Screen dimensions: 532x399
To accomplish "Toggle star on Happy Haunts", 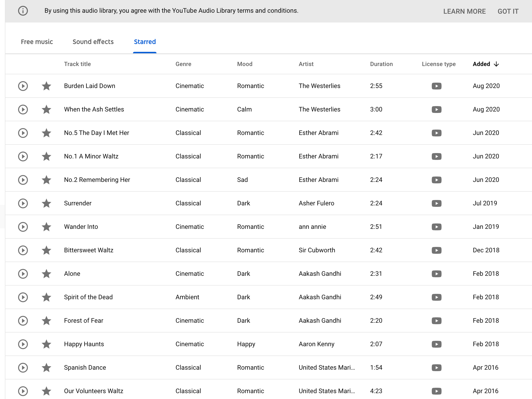I will coord(46,344).
